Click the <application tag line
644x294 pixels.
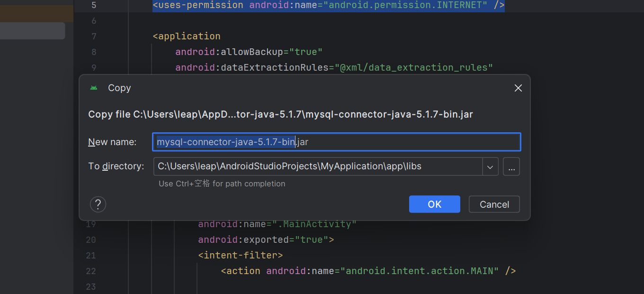coord(187,36)
